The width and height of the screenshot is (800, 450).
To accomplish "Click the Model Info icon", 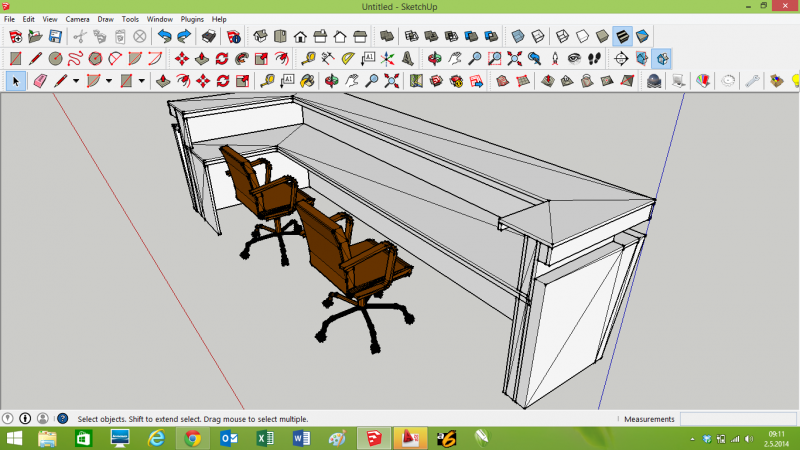I will pyautogui.click(x=234, y=36).
